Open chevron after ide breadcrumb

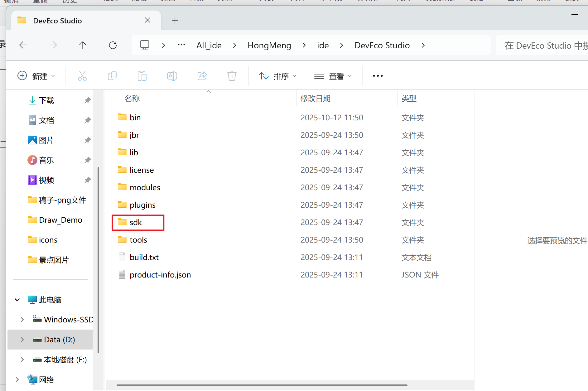coord(341,45)
